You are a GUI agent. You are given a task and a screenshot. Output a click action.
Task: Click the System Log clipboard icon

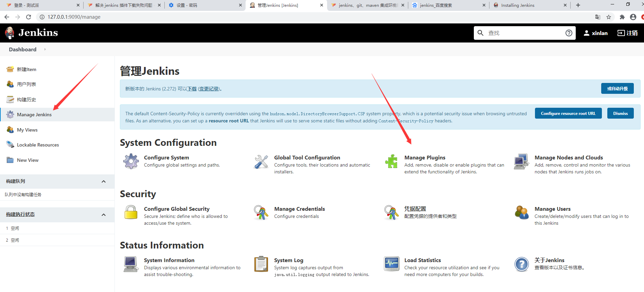pyautogui.click(x=261, y=264)
